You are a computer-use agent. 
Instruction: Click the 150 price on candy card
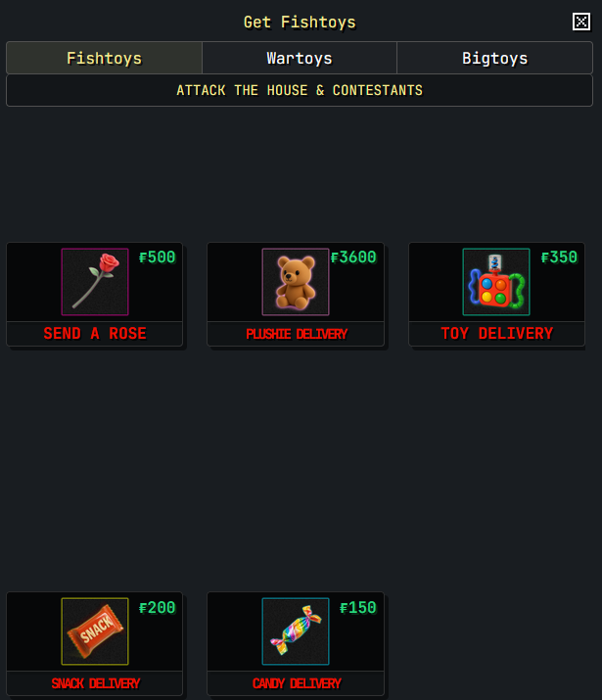358,608
